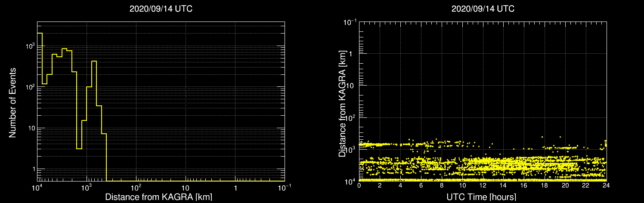The height and width of the screenshot is (203, 644).
Task: Click the '2' hour tick on UTC Time axis
Action: point(380,185)
